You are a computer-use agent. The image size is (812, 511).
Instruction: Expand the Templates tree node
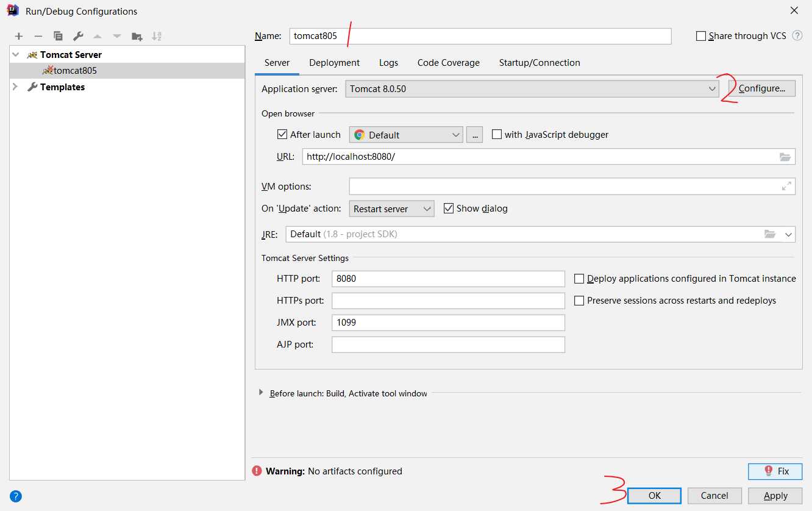[16, 87]
